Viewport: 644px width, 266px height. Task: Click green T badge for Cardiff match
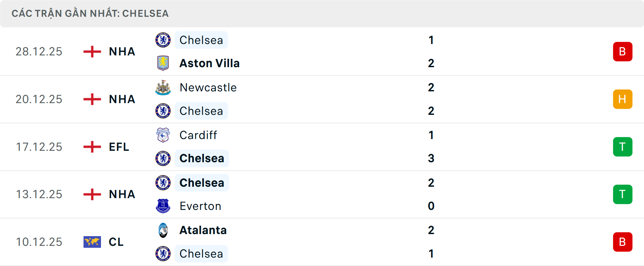click(x=623, y=147)
